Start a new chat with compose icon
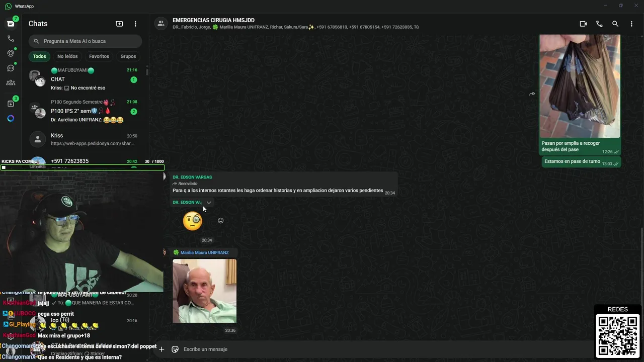The image size is (644, 362). click(x=119, y=24)
